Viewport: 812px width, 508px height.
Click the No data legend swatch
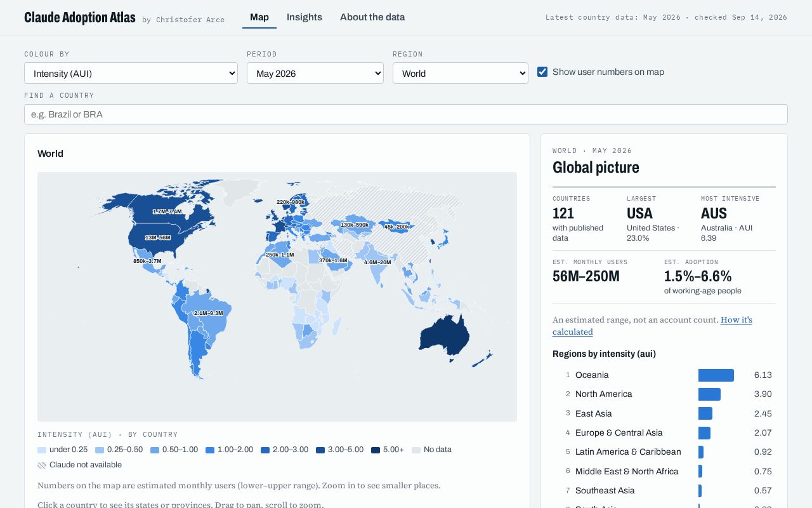pos(416,450)
